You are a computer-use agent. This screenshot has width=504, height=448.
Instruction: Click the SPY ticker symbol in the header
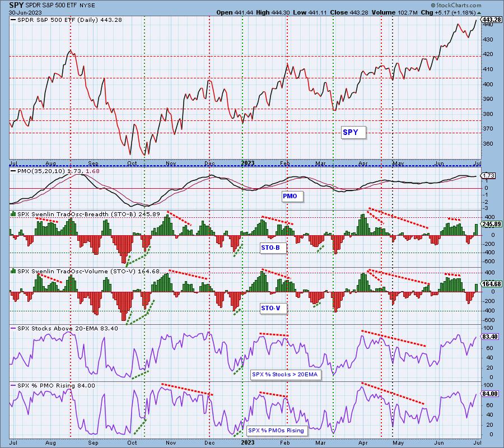pyautogui.click(x=16, y=5)
